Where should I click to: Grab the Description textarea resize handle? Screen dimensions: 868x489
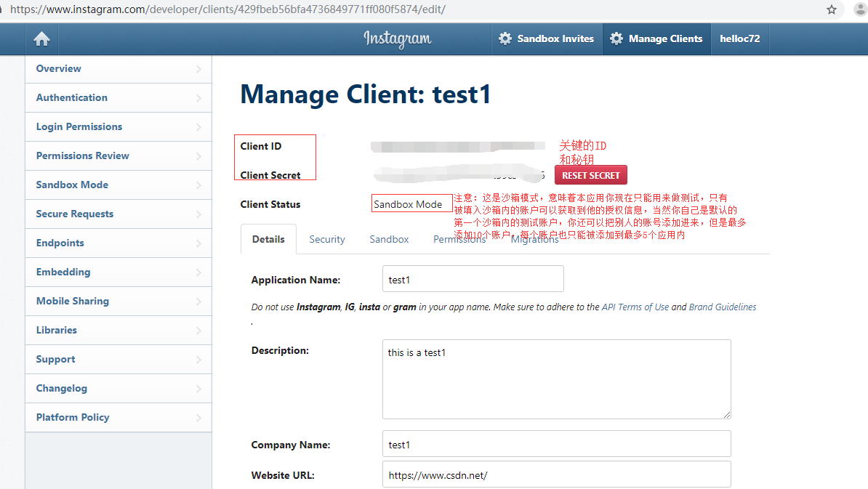[727, 415]
